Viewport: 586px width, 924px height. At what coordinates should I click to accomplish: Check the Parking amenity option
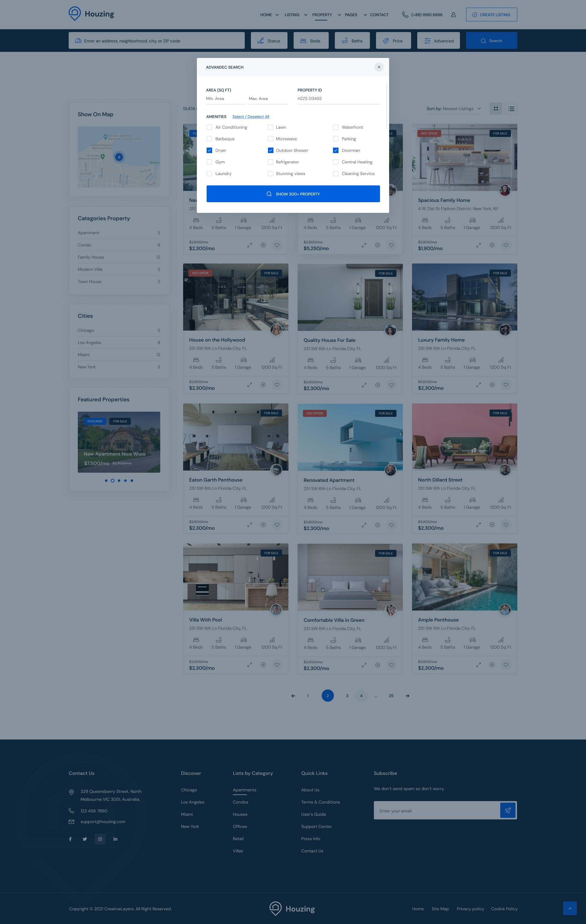pos(336,139)
